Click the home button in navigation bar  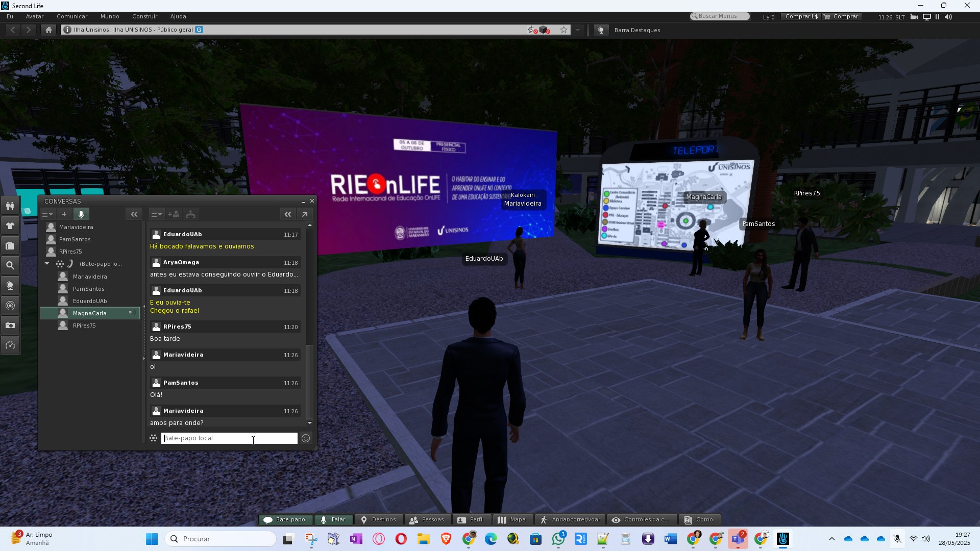(x=48, y=30)
